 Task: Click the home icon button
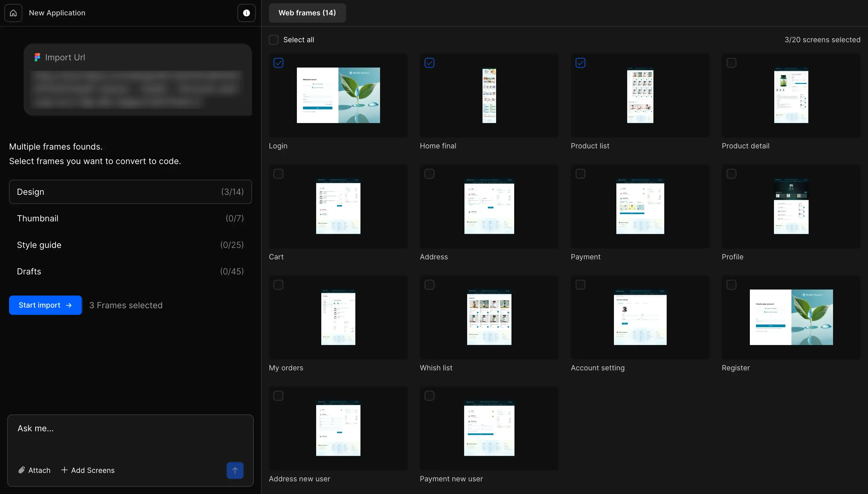pyautogui.click(x=13, y=13)
